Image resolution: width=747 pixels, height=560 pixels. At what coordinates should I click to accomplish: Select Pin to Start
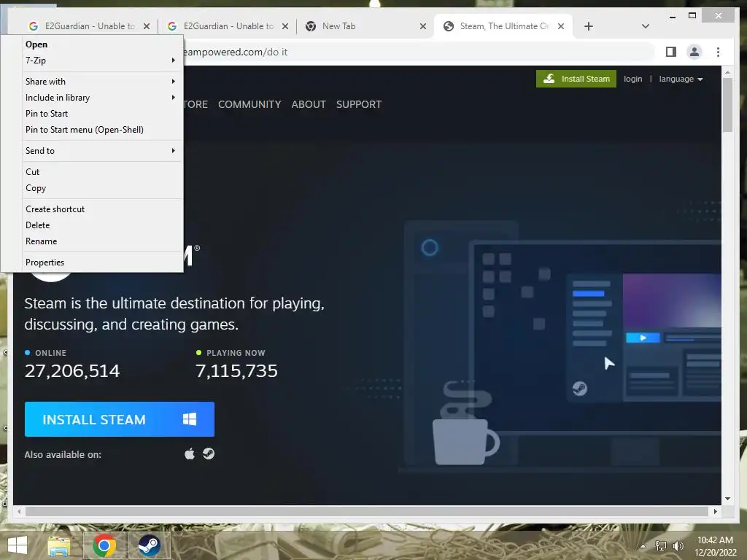[x=102, y=114]
